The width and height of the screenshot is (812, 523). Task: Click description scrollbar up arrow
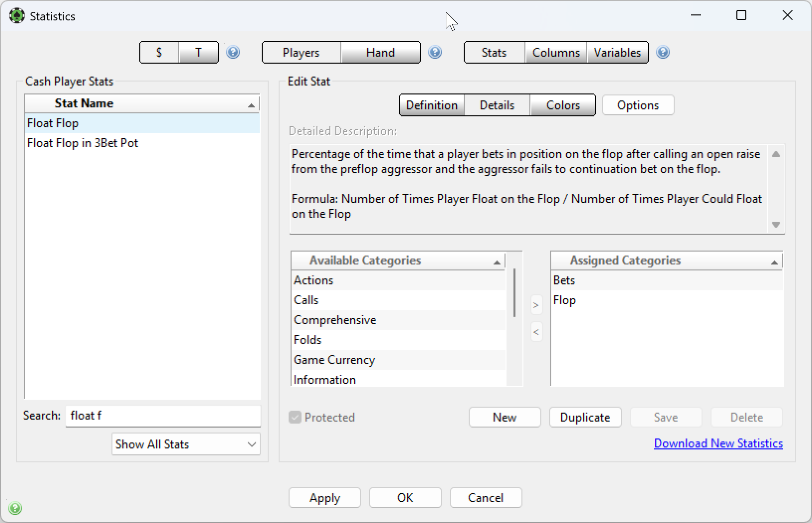[x=776, y=154]
